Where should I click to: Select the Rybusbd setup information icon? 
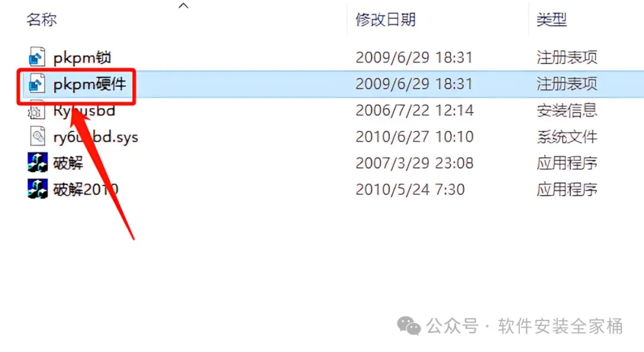click(36, 110)
